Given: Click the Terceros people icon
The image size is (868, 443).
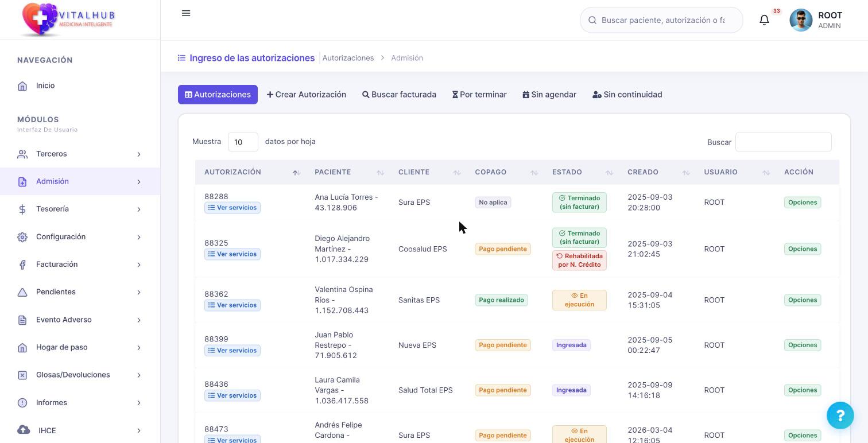Looking at the screenshot, I should (x=22, y=154).
